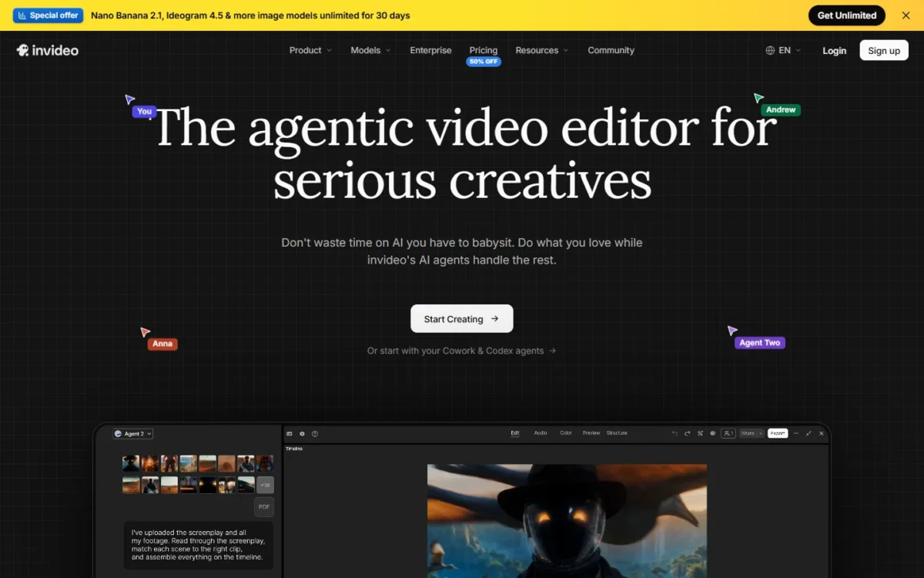Open the Enterprise page
Screen dimensions: 924x578
point(430,50)
